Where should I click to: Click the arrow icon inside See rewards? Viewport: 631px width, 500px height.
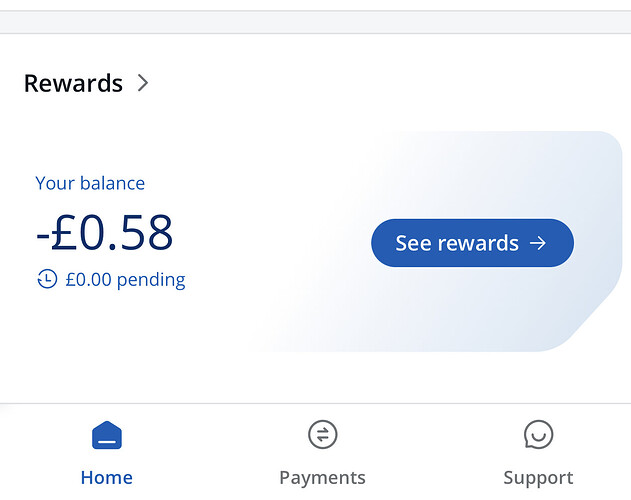538,243
